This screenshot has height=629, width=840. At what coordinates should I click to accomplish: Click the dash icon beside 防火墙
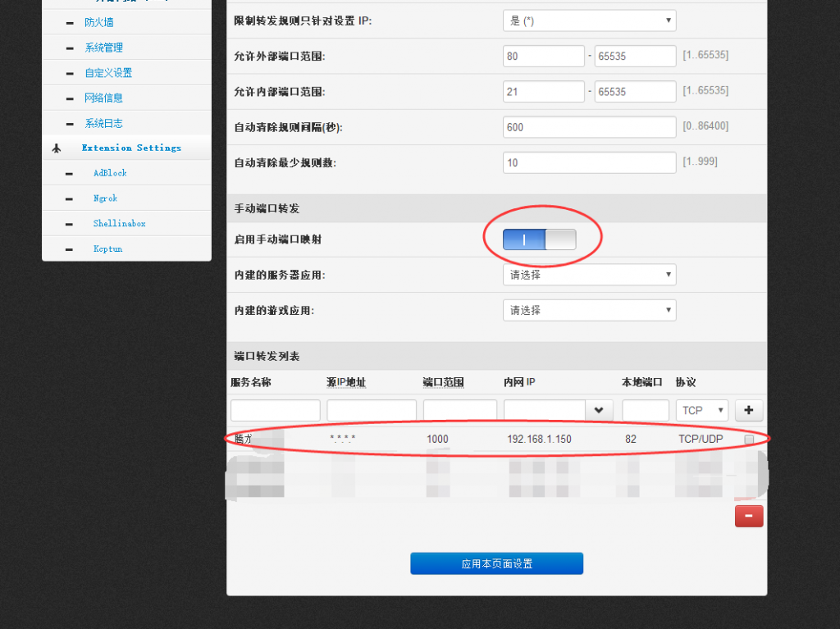[x=69, y=22]
